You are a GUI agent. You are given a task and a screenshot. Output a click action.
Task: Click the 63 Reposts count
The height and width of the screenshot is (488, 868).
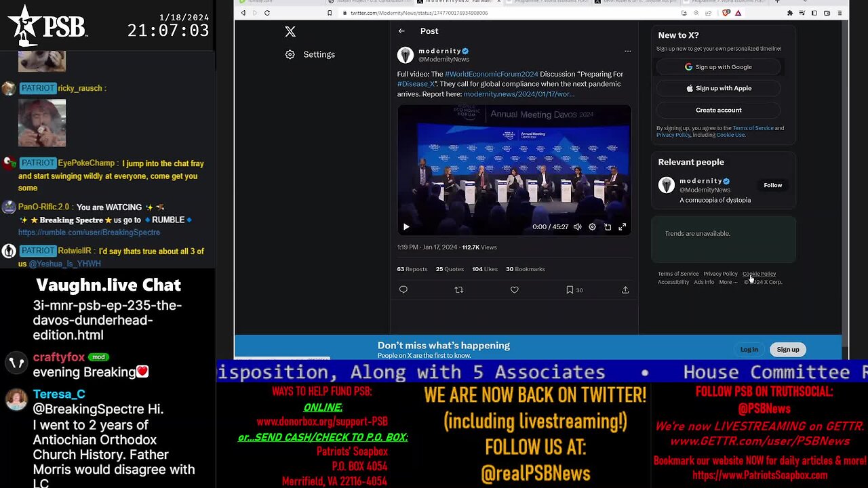point(412,269)
